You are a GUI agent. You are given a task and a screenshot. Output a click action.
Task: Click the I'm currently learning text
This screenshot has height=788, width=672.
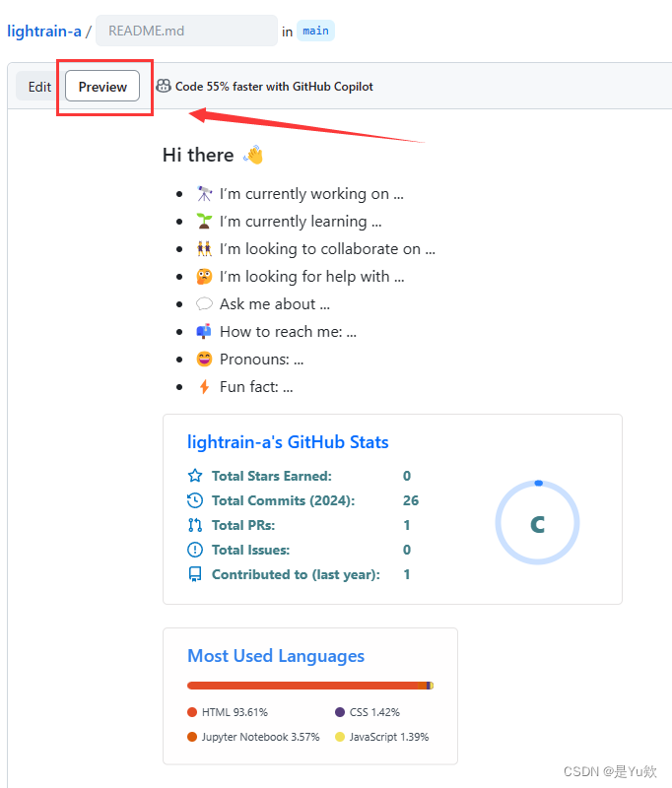(301, 221)
